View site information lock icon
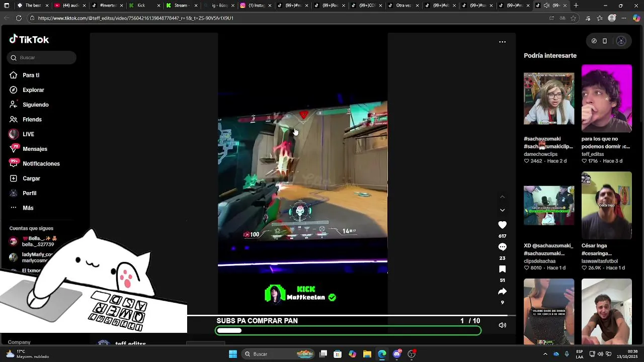Screen dimensions: 644x362 pos(32,18)
